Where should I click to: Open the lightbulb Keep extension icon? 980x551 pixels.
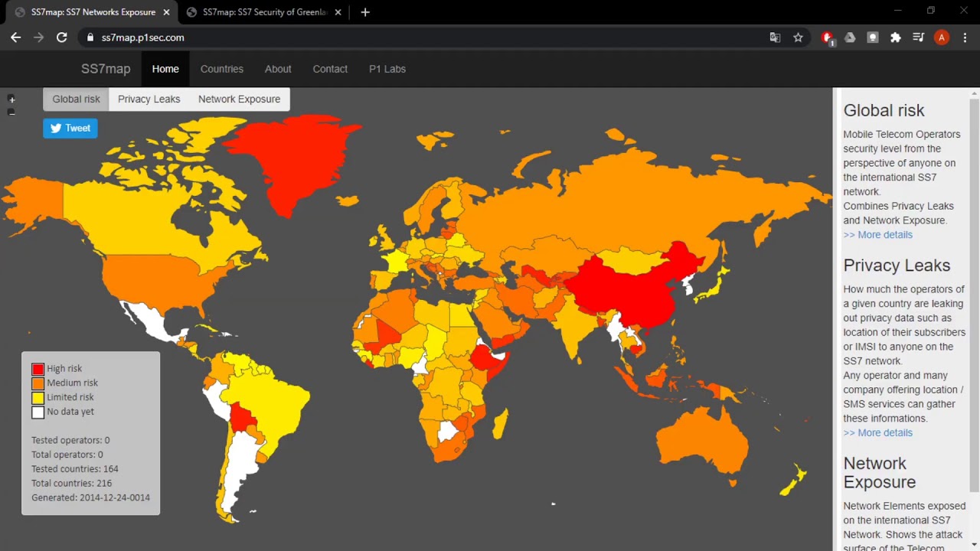(x=872, y=37)
